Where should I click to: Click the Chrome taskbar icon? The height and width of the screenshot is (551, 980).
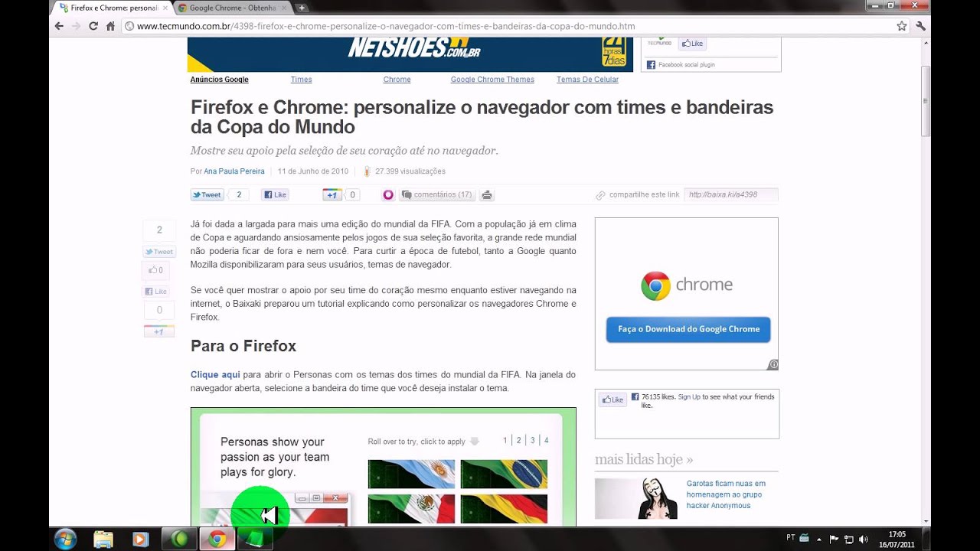(217, 540)
